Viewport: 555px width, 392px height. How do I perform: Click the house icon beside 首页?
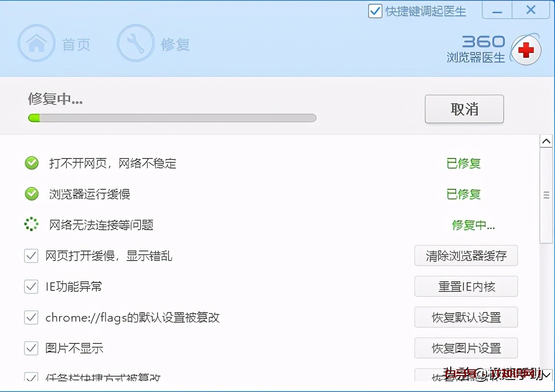tap(37, 43)
